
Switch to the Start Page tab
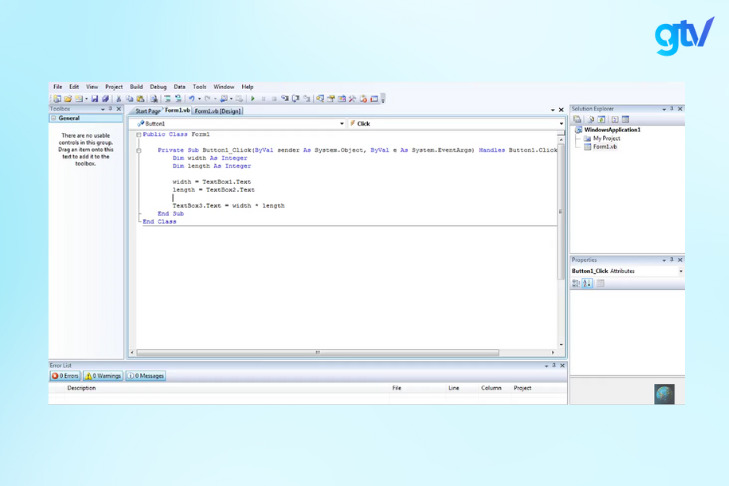(147, 111)
